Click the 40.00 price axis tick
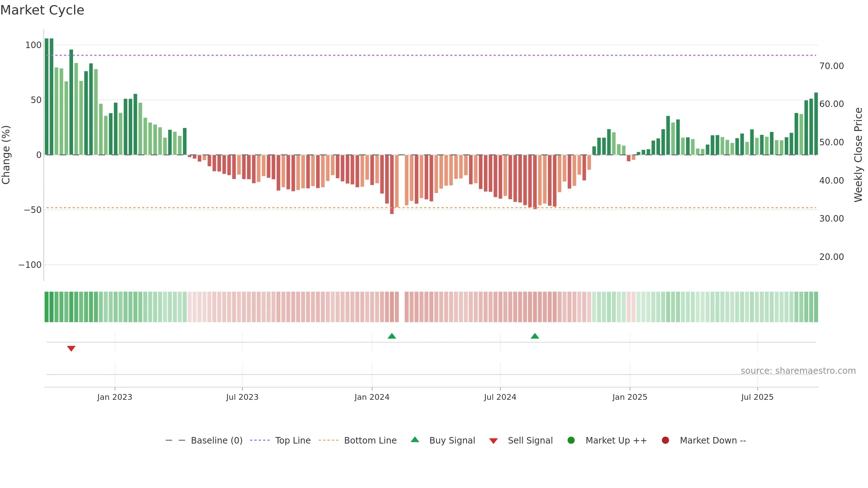The image size is (868, 488). pyautogui.click(x=831, y=181)
